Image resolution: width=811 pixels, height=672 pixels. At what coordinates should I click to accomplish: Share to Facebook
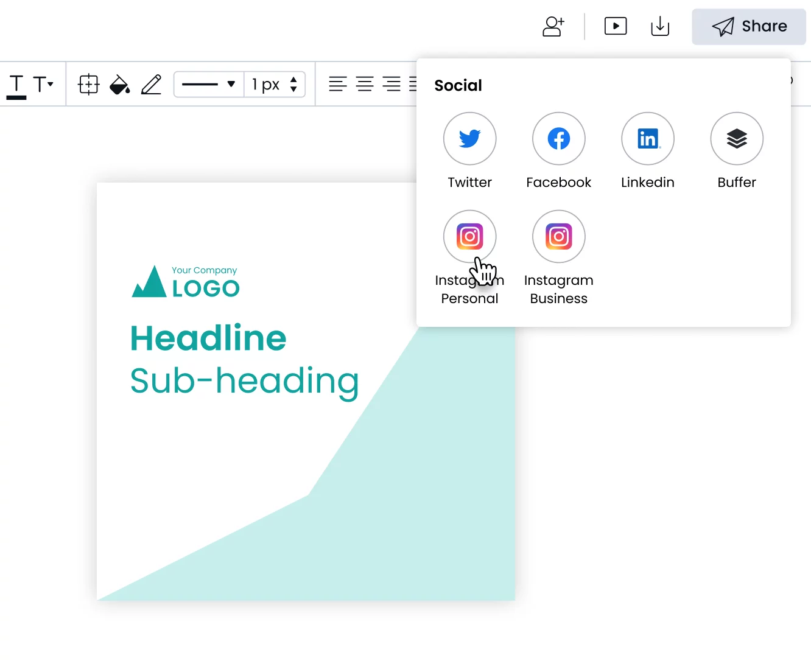(x=558, y=139)
